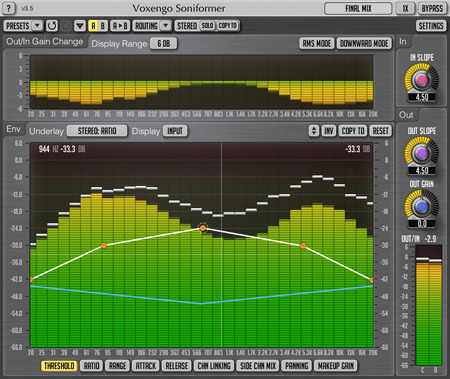Select the Ratio parameter tab
The image size is (450, 379).
(x=91, y=366)
